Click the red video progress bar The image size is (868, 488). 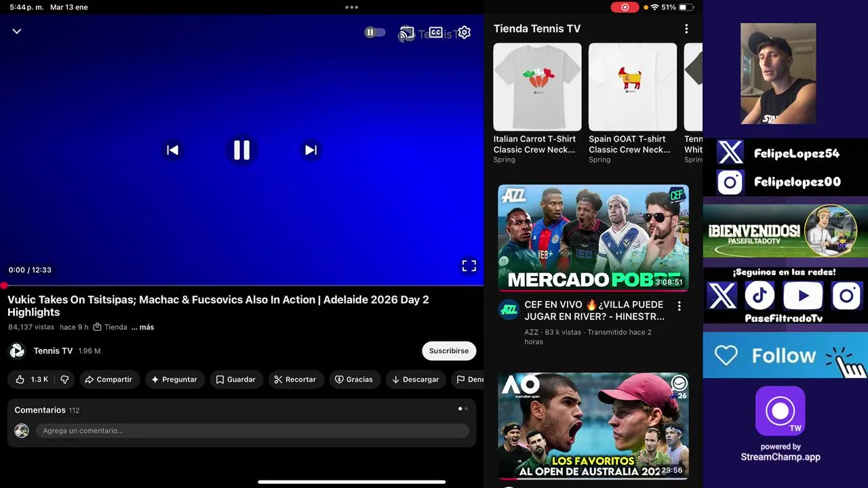coord(242,286)
